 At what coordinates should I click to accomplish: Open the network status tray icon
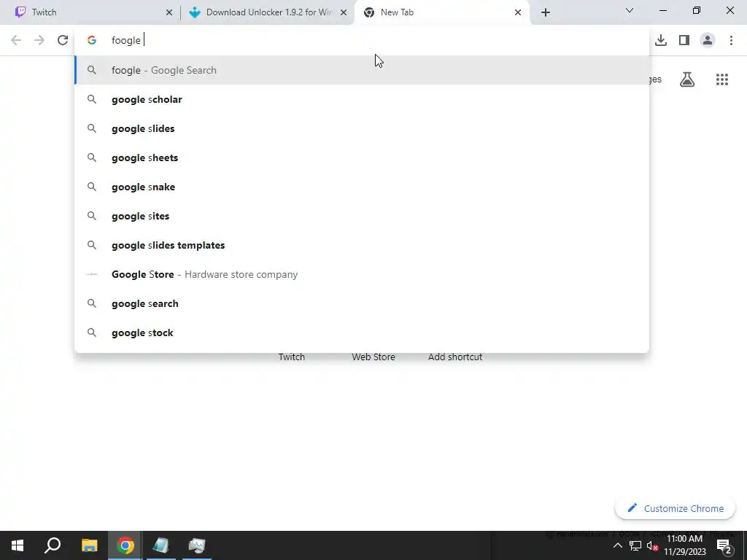[x=635, y=545]
